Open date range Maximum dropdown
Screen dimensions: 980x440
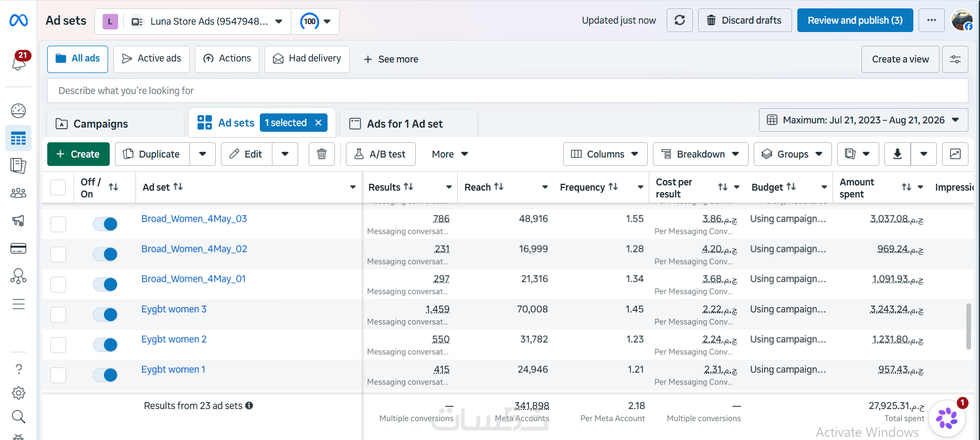(x=863, y=120)
